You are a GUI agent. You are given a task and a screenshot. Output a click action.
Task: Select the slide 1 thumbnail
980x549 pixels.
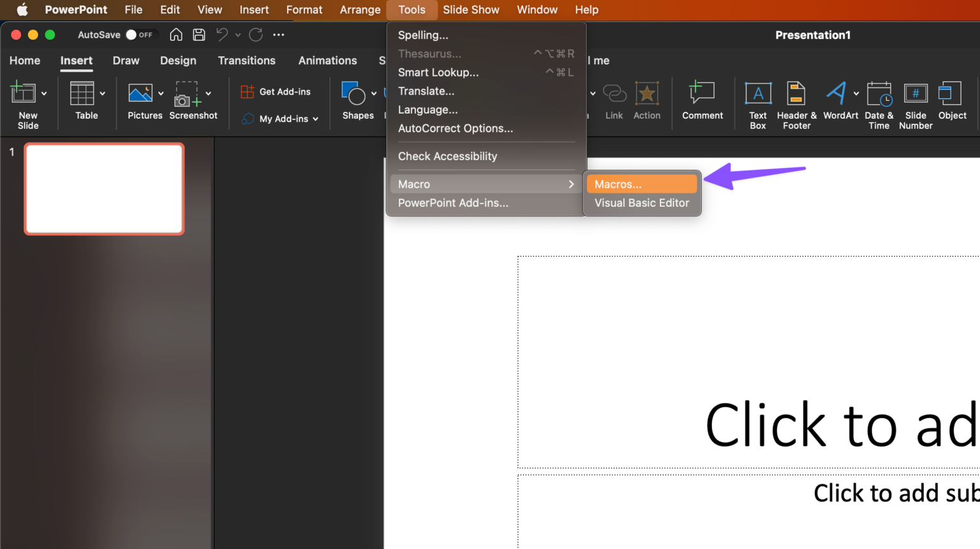tap(104, 188)
